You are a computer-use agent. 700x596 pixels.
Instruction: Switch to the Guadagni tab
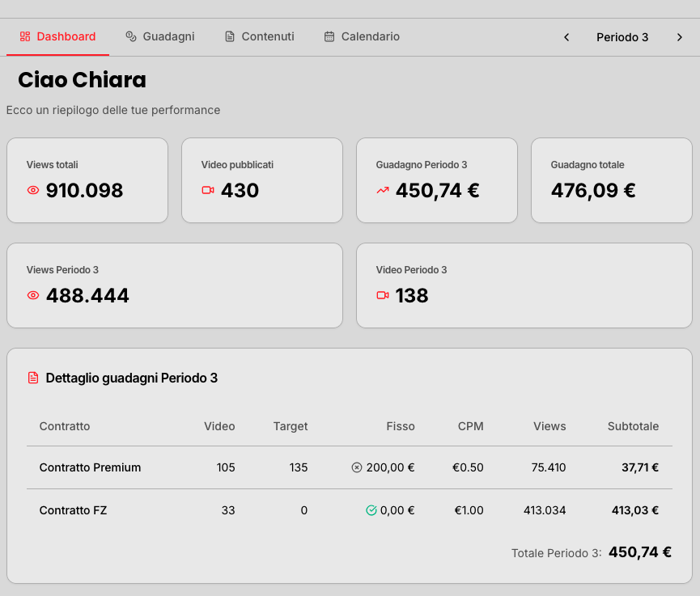coord(160,36)
